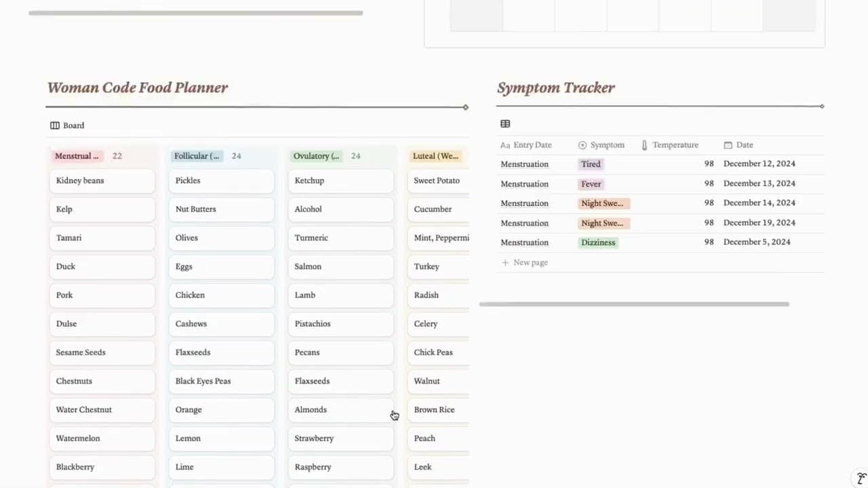The width and height of the screenshot is (868, 488).
Task: Click the horizontal scrollbar below Symptom Tracker
Action: tap(634, 304)
